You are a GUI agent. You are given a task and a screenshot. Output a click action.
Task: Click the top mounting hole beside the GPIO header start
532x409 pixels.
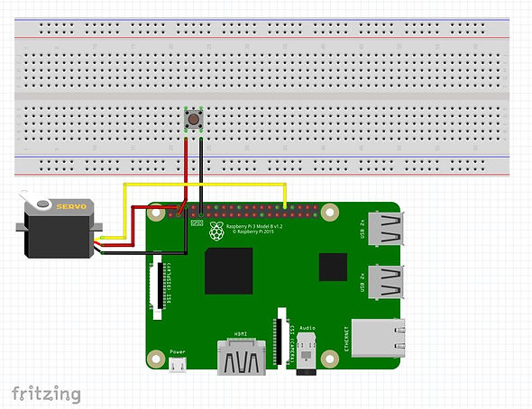click(x=156, y=213)
